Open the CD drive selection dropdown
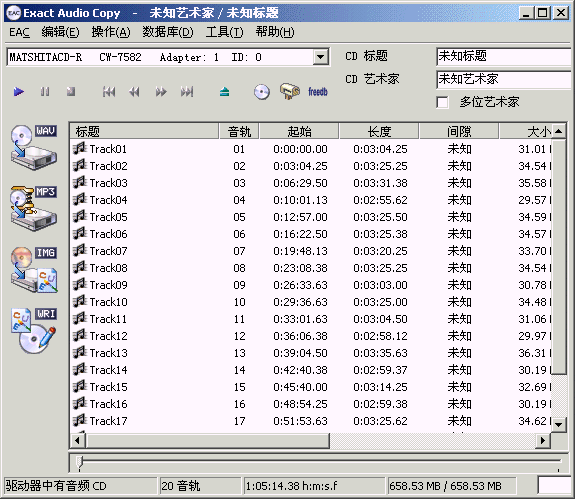575x499 pixels. coord(321,57)
